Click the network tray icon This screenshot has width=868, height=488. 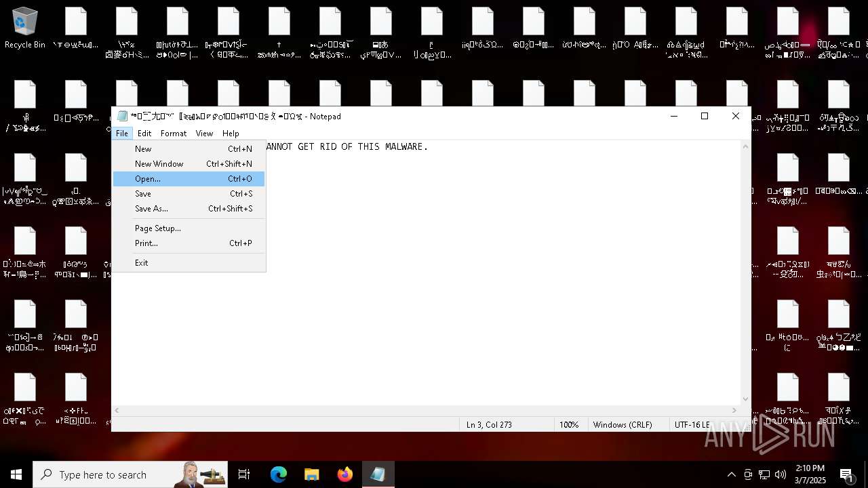(x=764, y=474)
